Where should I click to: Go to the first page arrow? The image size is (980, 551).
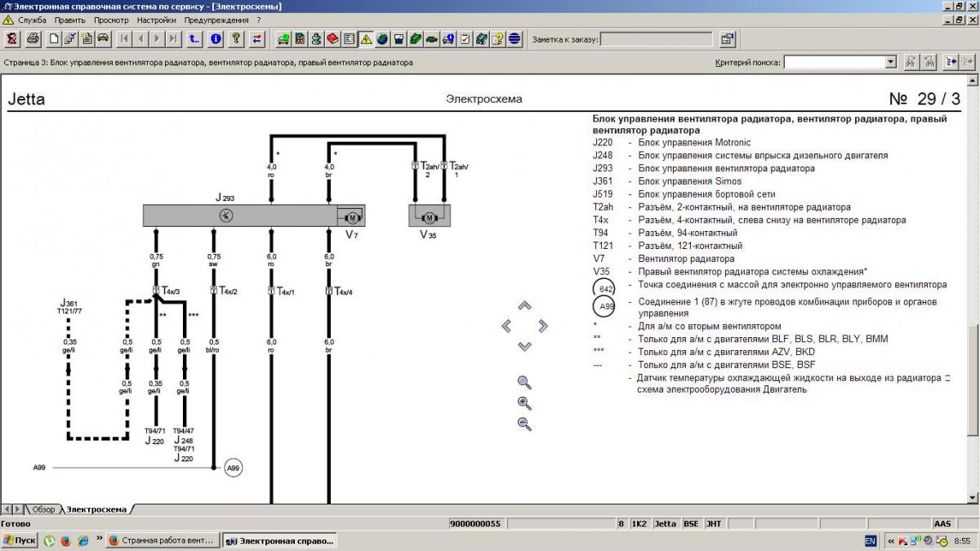pyautogui.click(x=124, y=38)
